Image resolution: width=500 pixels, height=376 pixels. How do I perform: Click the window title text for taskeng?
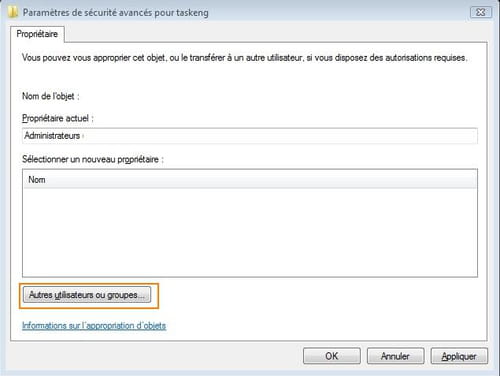115,13
